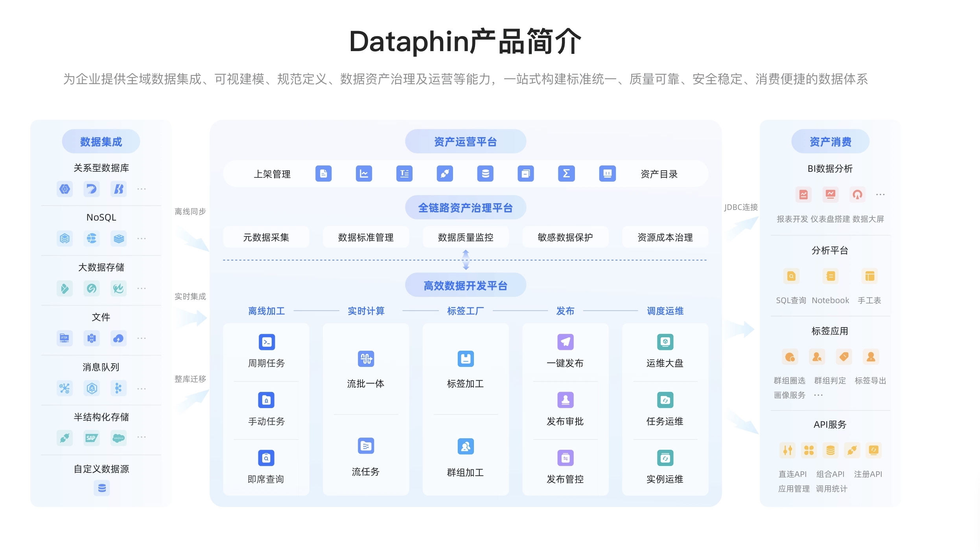The image size is (980, 552).
Task: Click the 数据集成 header pill
Action: (x=101, y=142)
